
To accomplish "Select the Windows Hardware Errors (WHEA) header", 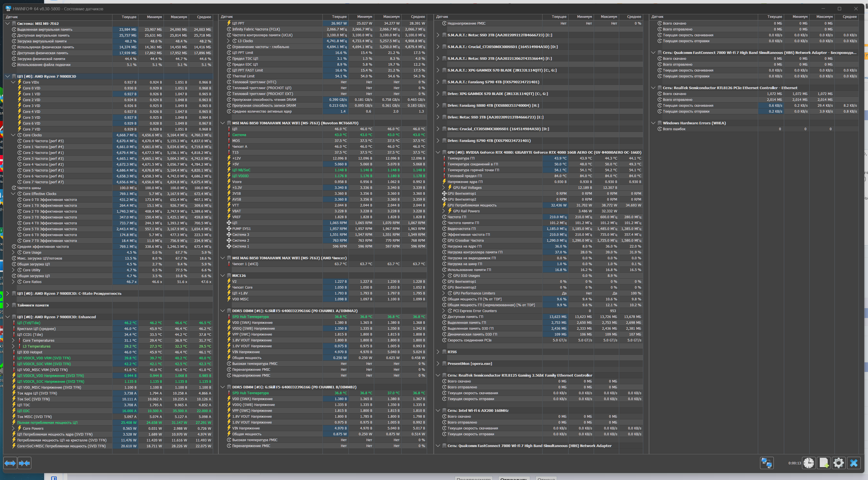I will click(694, 123).
